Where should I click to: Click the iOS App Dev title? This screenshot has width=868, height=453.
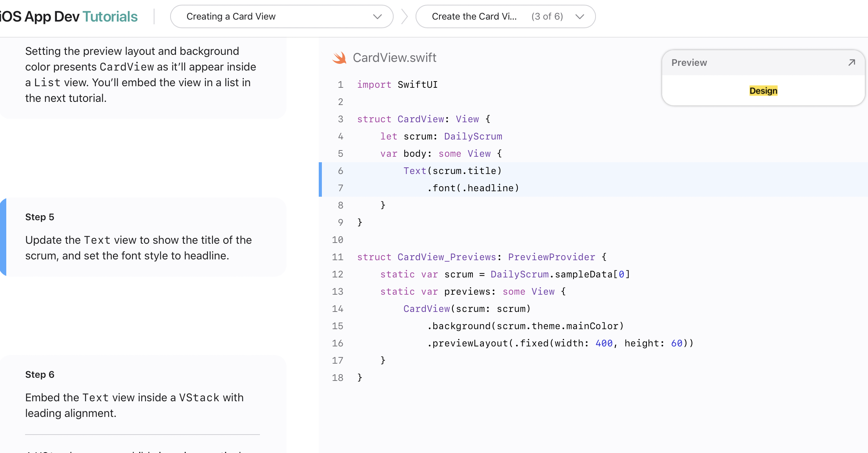click(40, 16)
